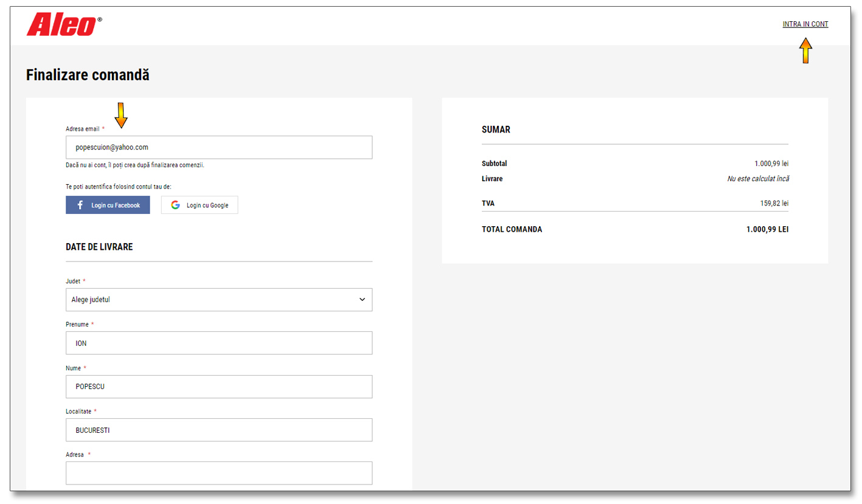Click the TVA amount 159,82 lei
862x504 pixels.
tap(774, 203)
